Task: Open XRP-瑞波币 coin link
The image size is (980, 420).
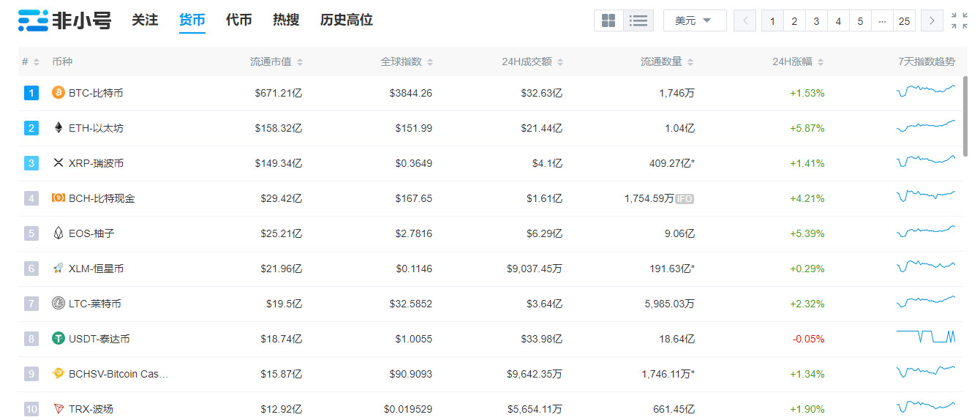Action: pyautogui.click(x=96, y=163)
